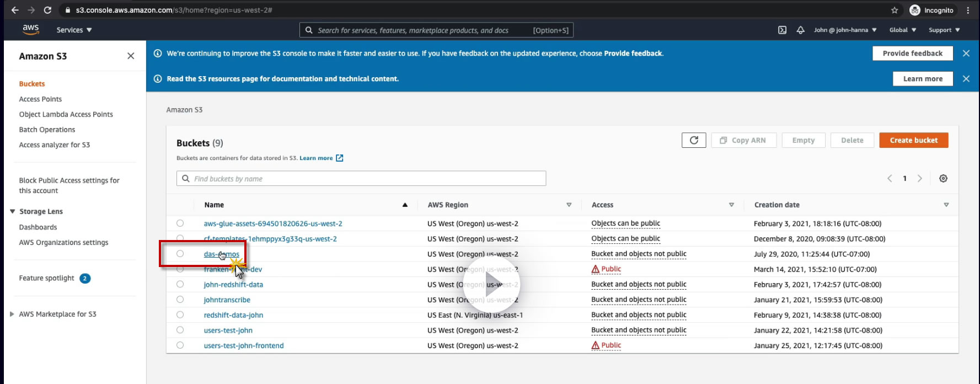Open the browser three-dot menu

coord(968,10)
